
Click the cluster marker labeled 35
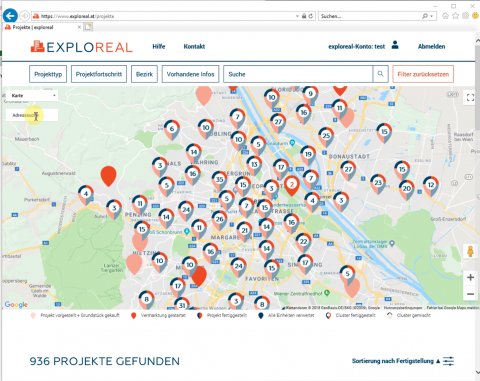219,179
